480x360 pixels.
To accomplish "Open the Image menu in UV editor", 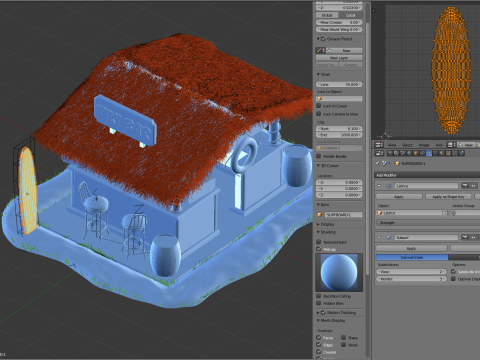I will (424, 145).
